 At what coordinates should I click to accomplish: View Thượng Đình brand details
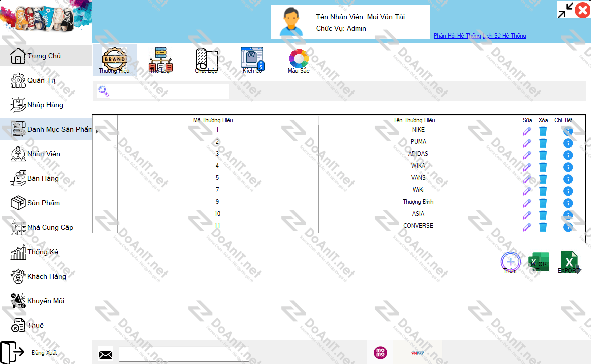coord(568,203)
